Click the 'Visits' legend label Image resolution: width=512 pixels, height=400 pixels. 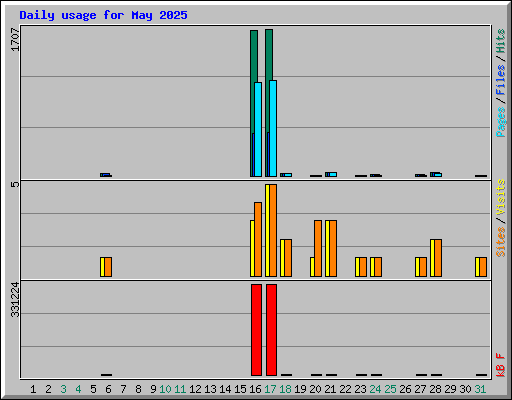[500, 197]
